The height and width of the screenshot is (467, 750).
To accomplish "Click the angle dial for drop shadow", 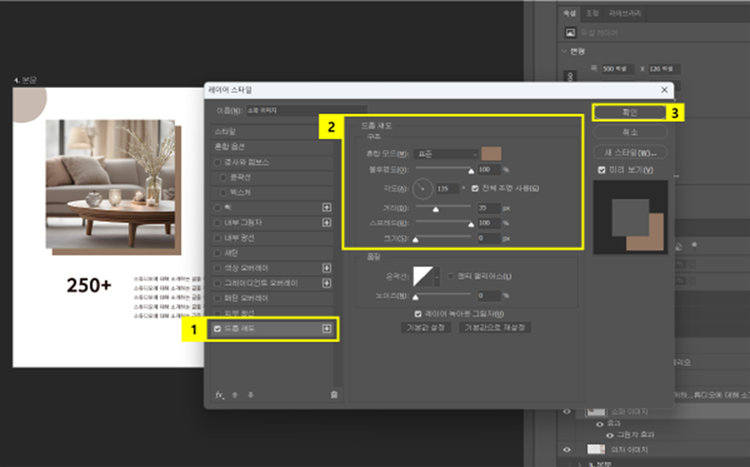I will coord(422,189).
